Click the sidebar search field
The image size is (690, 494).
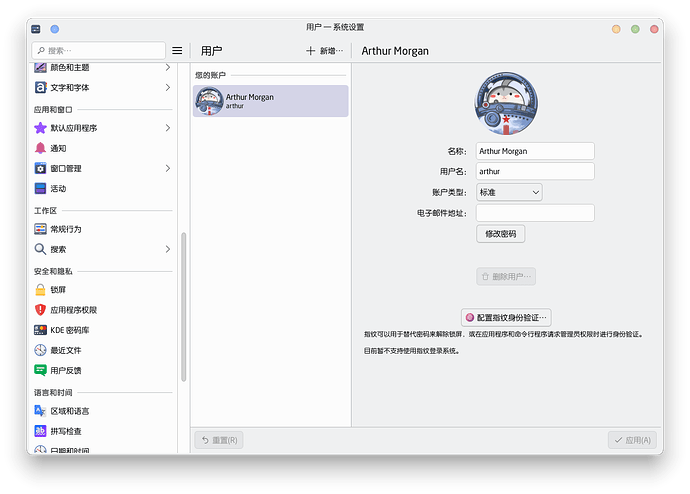click(99, 51)
